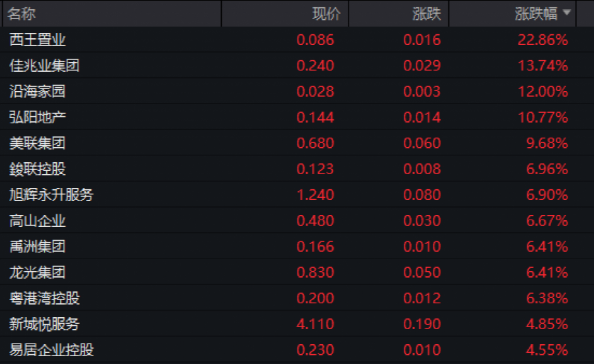The height and width of the screenshot is (364, 594).
Task: Click the 6.67% change percentage
Action: pyautogui.click(x=547, y=221)
